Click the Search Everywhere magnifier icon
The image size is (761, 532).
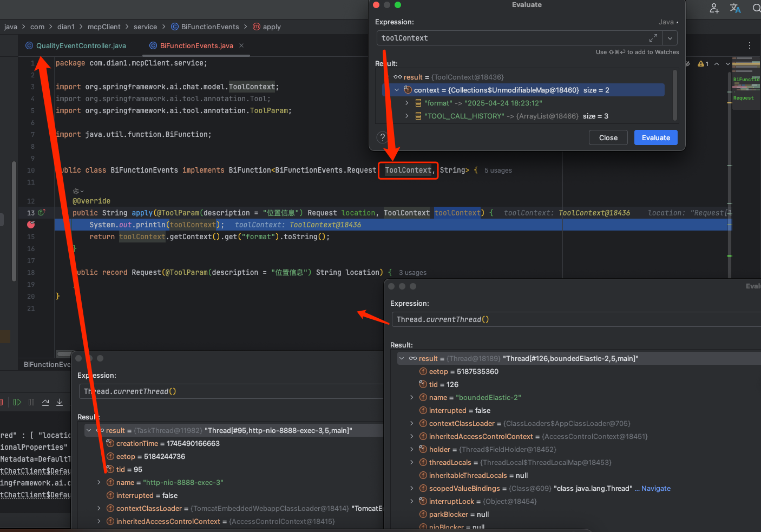pos(756,8)
